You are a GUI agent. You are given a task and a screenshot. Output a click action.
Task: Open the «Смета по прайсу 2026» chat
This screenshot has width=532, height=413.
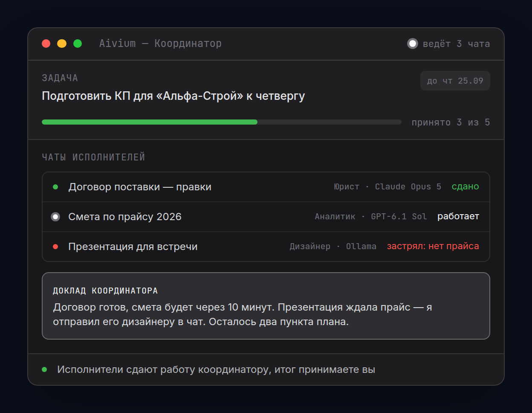pyautogui.click(x=266, y=217)
